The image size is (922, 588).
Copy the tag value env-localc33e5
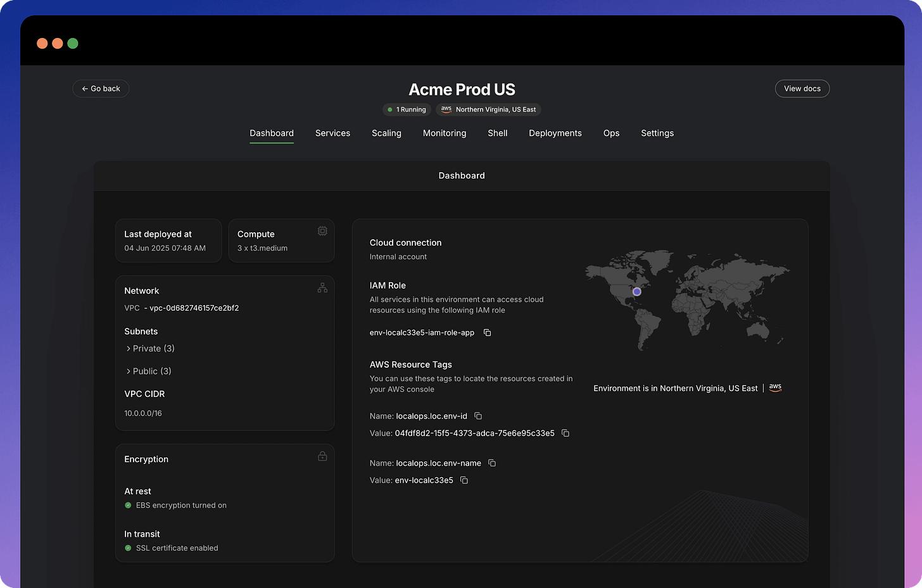point(464,480)
